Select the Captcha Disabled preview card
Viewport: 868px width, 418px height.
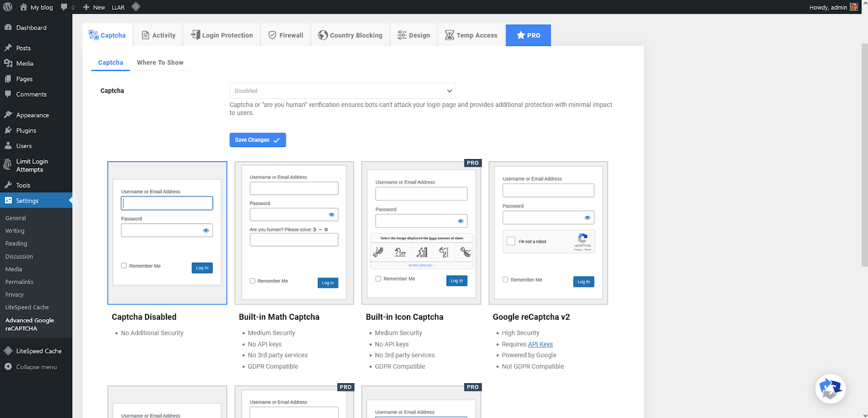[x=167, y=233]
